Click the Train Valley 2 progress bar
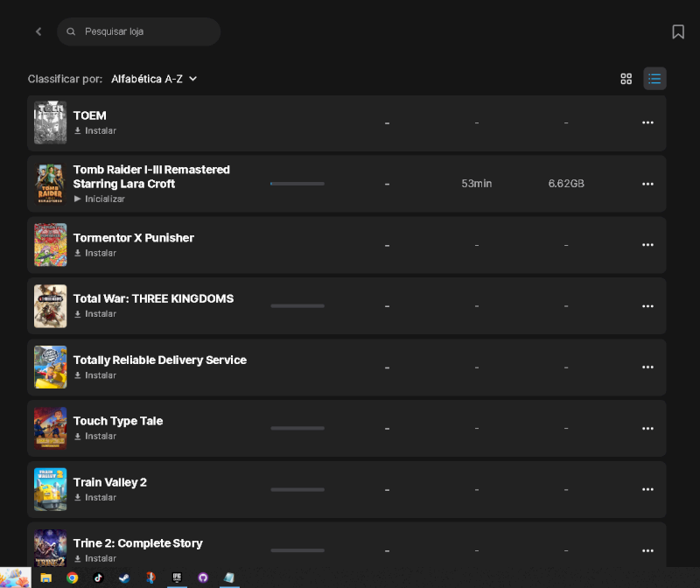 [x=297, y=489]
